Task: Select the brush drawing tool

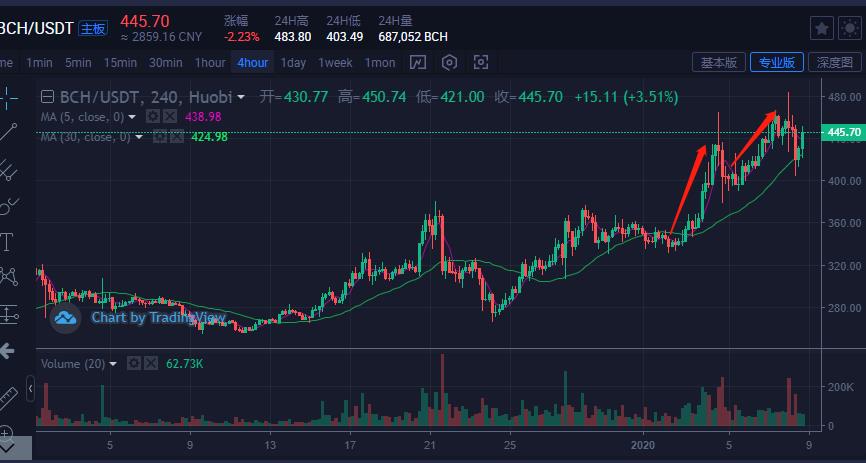Action: coord(8,206)
